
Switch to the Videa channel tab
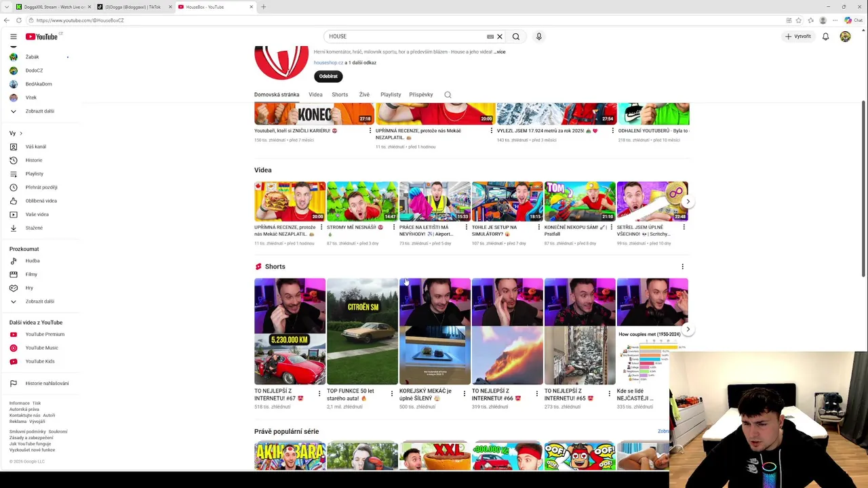coord(315,95)
